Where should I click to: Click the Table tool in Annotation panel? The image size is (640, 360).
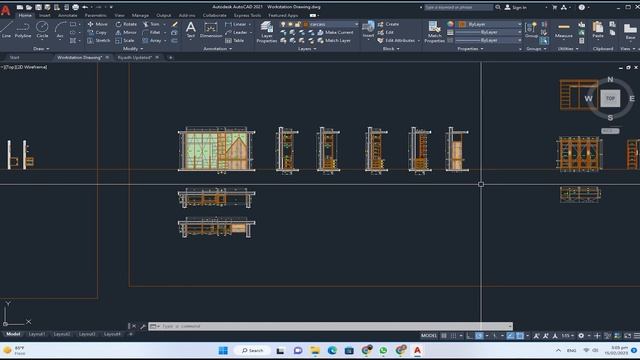235,40
